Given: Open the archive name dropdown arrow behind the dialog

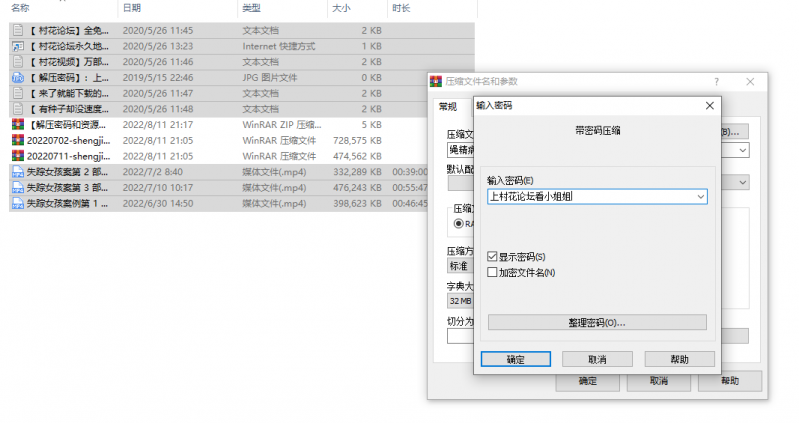Looking at the screenshot, I should [743, 150].
